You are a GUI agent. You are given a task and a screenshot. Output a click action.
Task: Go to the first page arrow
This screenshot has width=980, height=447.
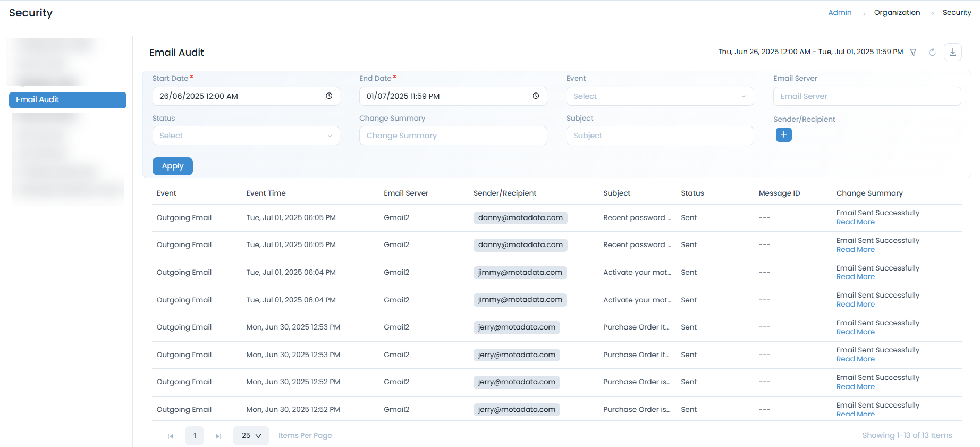point(171,436)
